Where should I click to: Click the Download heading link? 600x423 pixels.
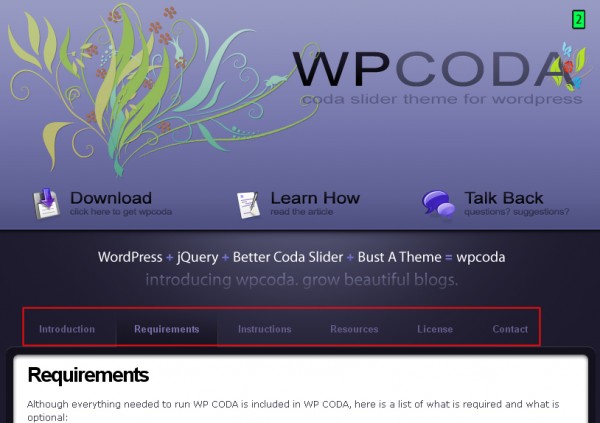coord(111,198)
